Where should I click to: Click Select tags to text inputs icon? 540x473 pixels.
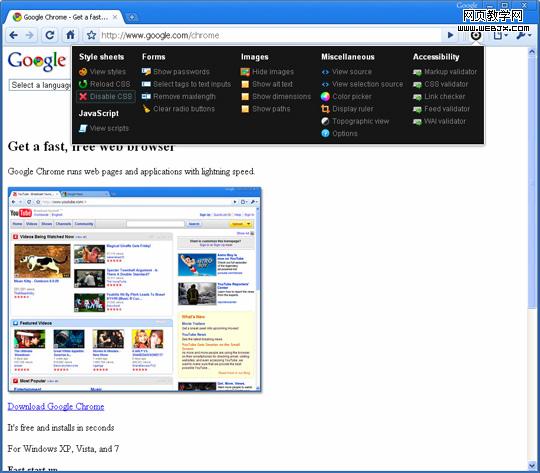coord(146,84)
